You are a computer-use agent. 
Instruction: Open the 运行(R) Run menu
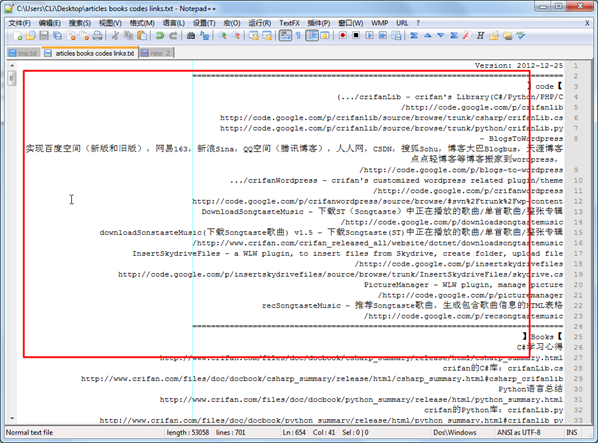tap(260, 23)
